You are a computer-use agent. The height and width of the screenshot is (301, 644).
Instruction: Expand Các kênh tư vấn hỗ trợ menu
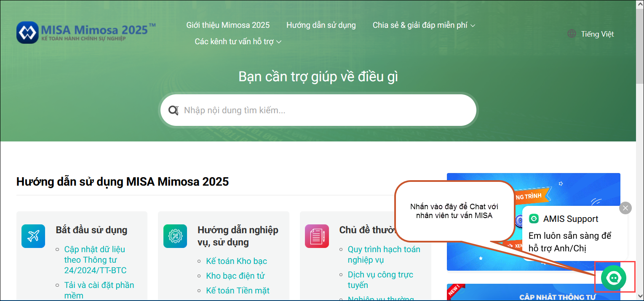click(238, 42)
